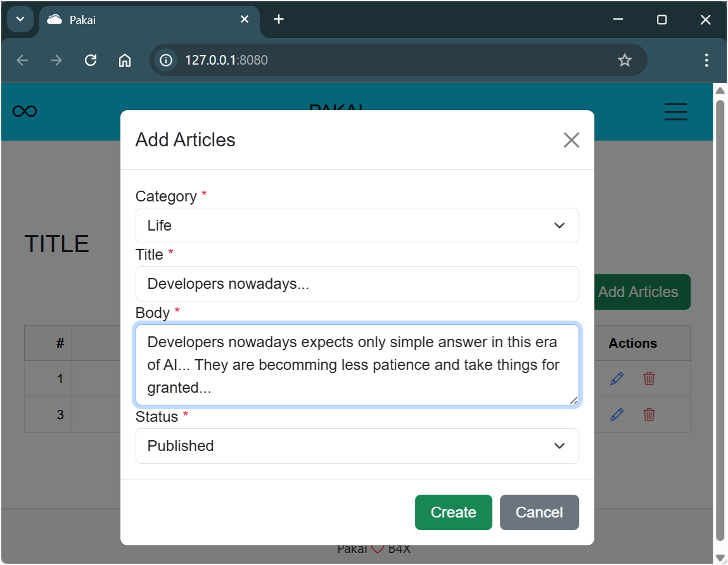Click the delete trash icon for row 1

click(x=649, y=379)
